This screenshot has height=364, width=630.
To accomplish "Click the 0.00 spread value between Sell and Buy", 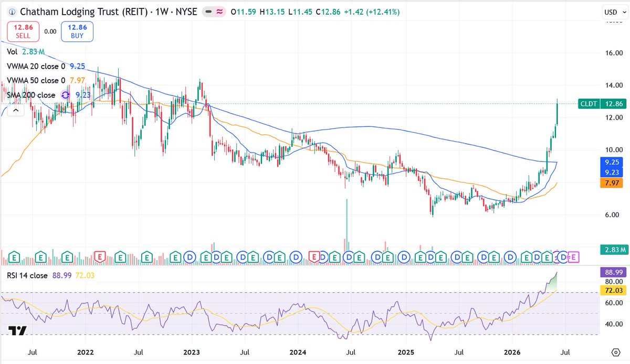I will point(50,31).
